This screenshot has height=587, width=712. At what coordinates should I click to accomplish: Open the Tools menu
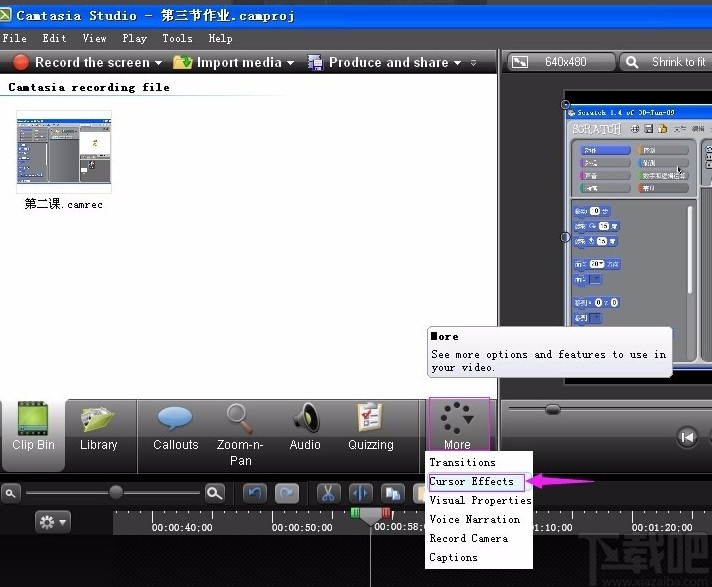(178, 39)
